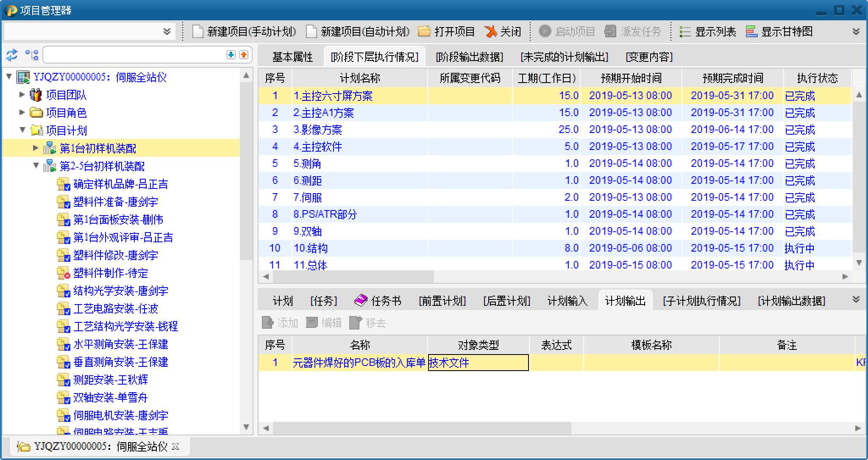Close the 伺服全站仪 bottom tab
The width and height of the screenshot is (868, 460).
[x=176, y=446]
